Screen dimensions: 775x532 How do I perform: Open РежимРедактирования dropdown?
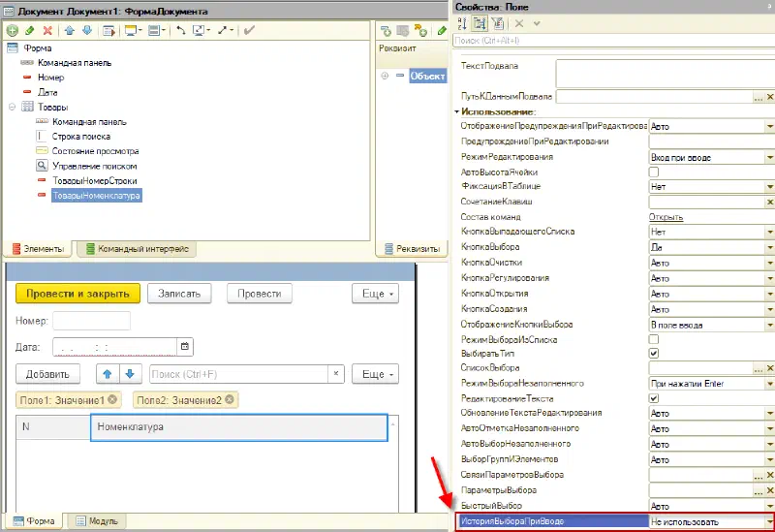tap(769, 157)
